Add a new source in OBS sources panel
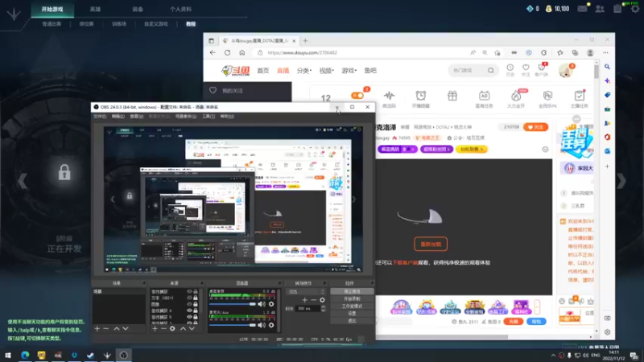 tap(155, 329)
